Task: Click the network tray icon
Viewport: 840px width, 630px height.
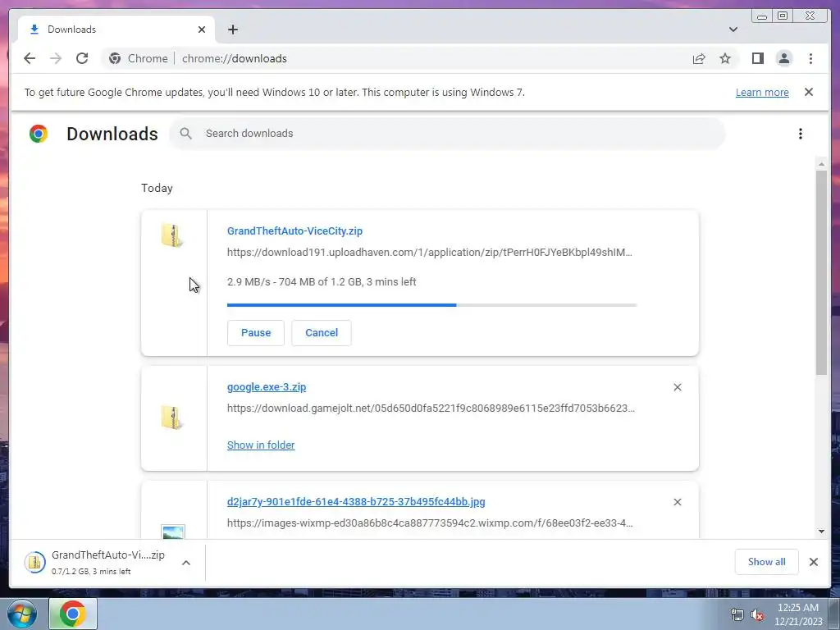Action: point(737,615)
